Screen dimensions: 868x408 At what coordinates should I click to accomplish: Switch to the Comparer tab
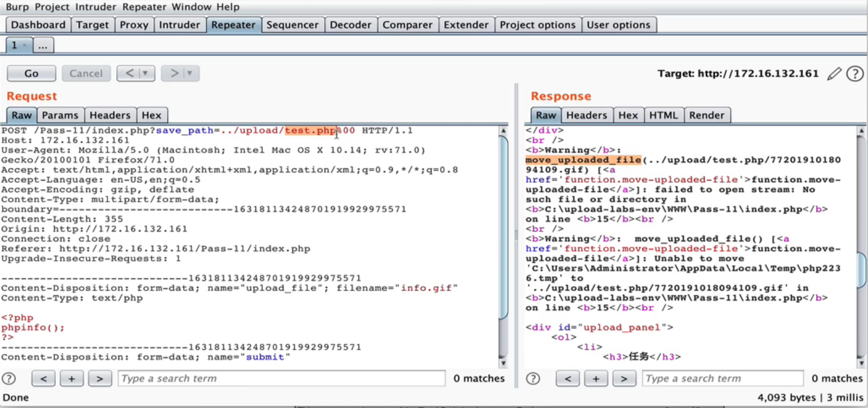[x=408, y=25]
